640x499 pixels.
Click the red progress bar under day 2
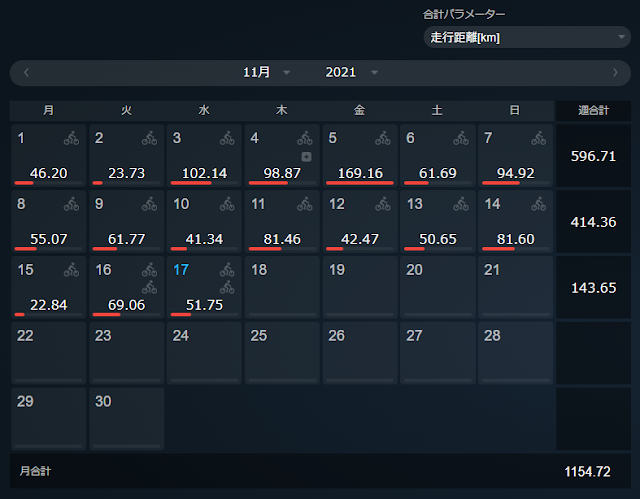[x=98, y=183]
